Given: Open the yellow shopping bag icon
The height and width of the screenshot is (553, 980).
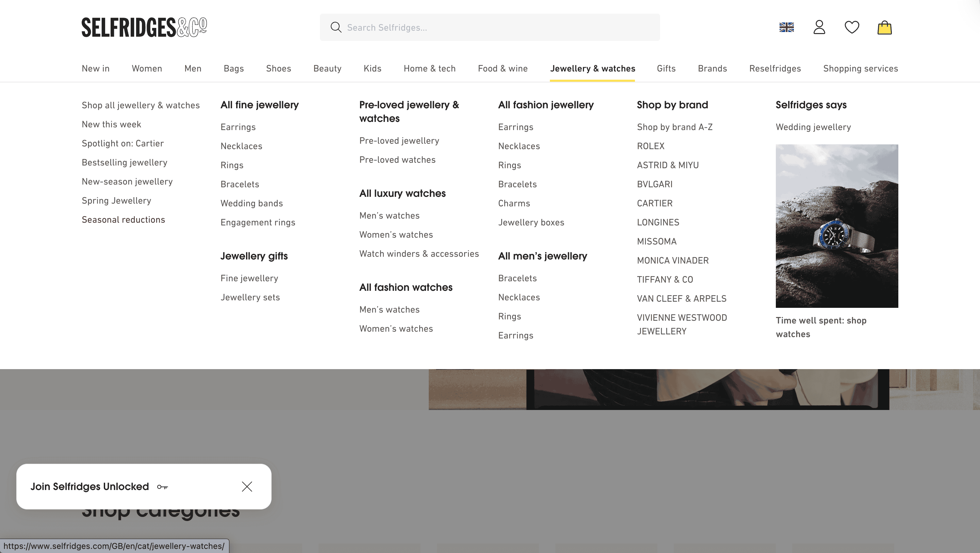Looking at the screenshot, I should (884, 27).
